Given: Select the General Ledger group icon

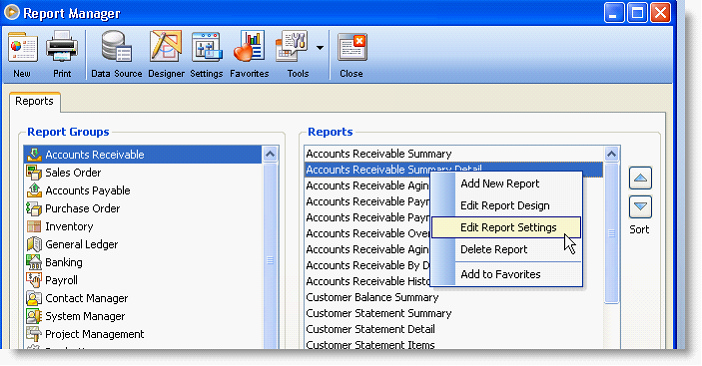Looking at the screenshot, I should [x=34, y=244].
